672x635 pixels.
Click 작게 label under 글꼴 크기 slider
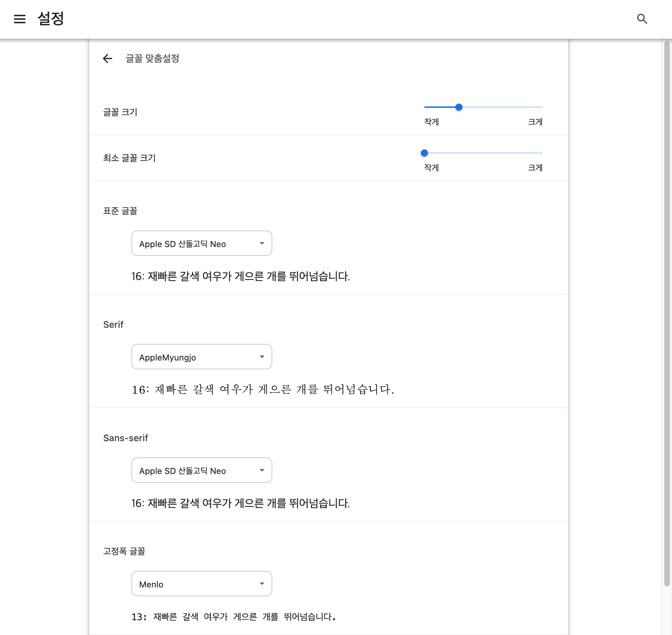tap(431, 122)
